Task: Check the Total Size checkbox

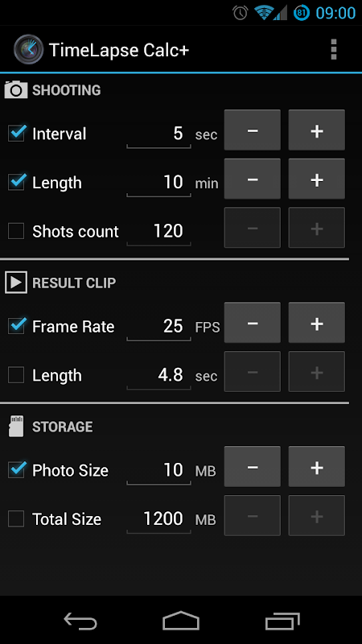Action: (x=16, y=518)
